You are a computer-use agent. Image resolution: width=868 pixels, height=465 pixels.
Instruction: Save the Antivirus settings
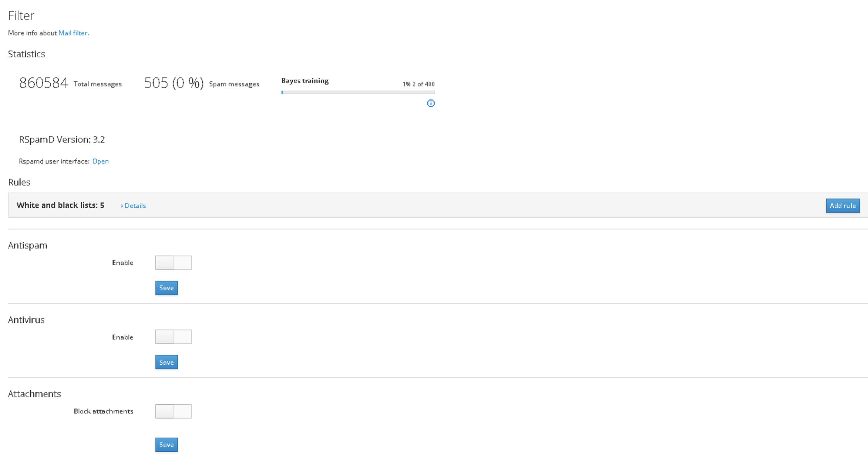click(166, 362)
